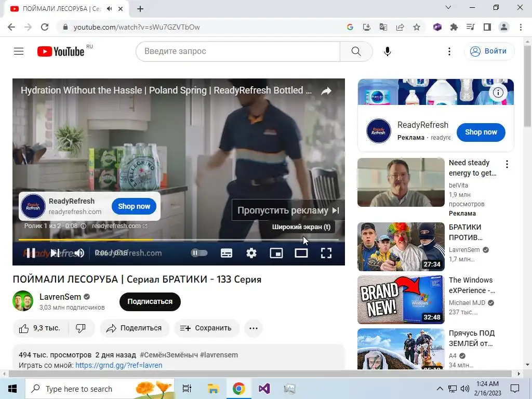Show hidden system tray icons
This screenshot has height=399, width=532.
click(x=440, y=389)
